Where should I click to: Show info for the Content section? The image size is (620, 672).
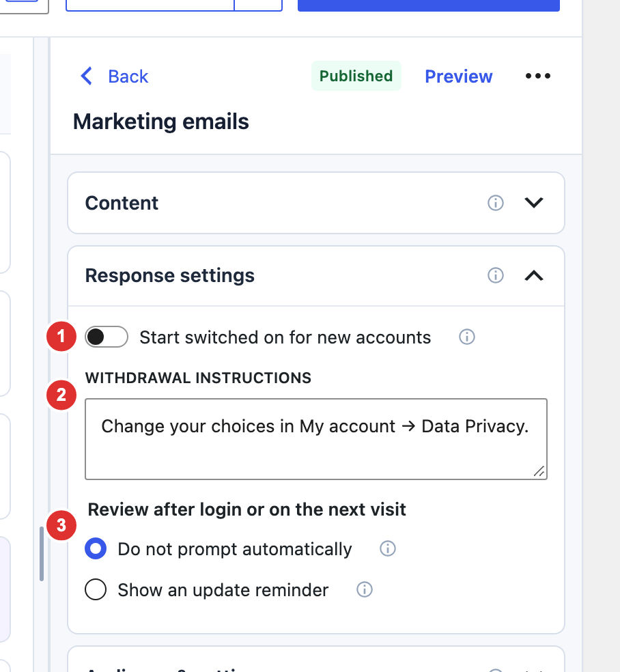click(x=496, y=203)
